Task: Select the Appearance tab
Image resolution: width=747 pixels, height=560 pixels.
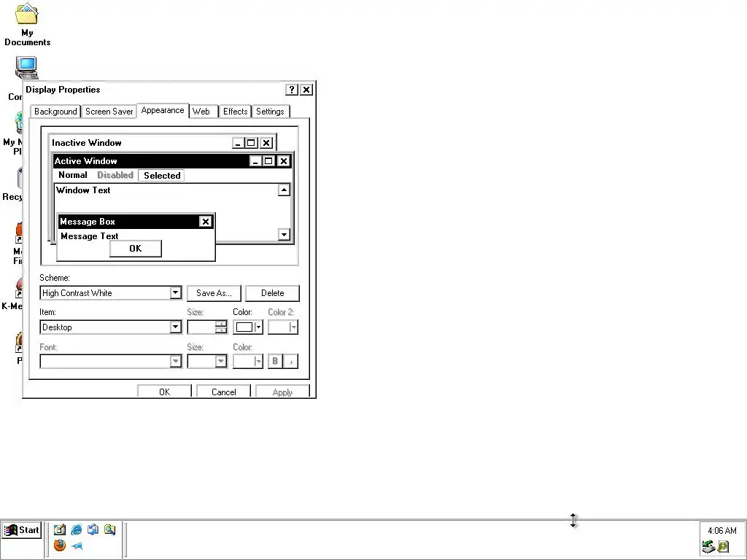Action: coord(163,111)
